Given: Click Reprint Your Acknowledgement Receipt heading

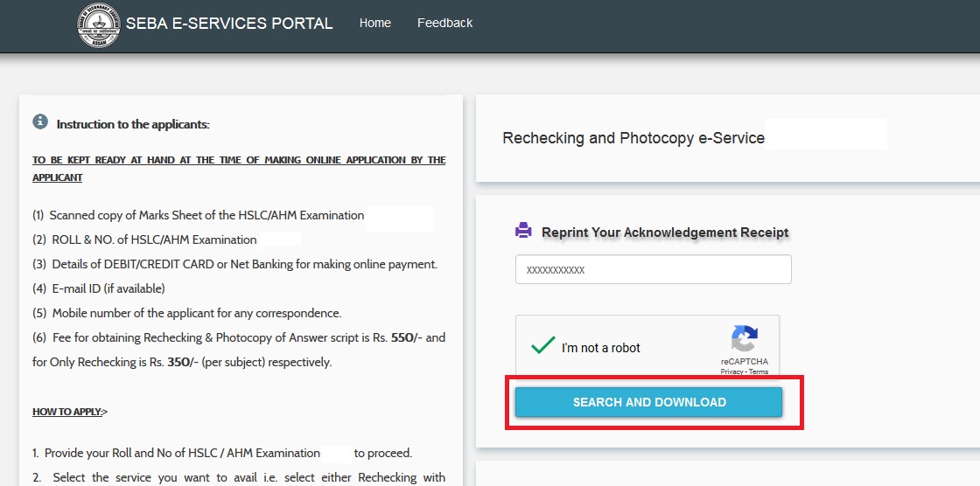Looking at the screenshot, I should pos(665,233).
